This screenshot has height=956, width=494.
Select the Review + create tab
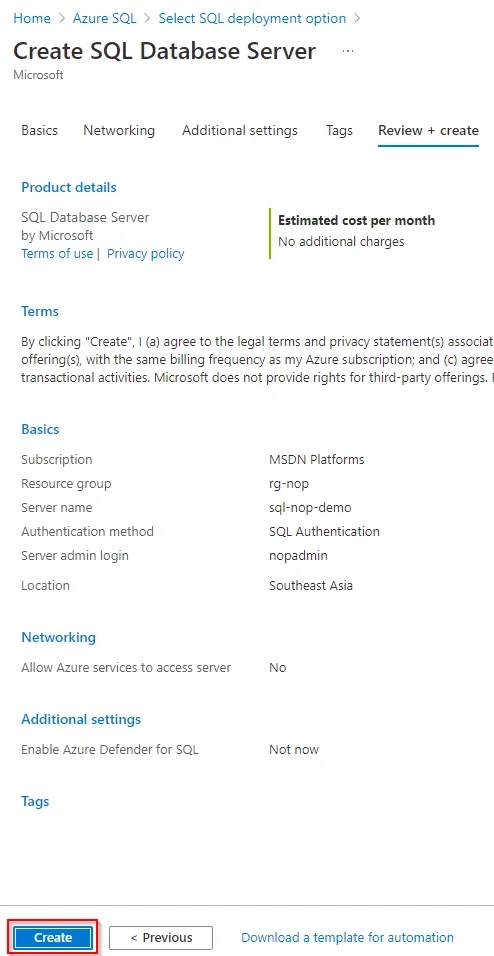point(428,130)
